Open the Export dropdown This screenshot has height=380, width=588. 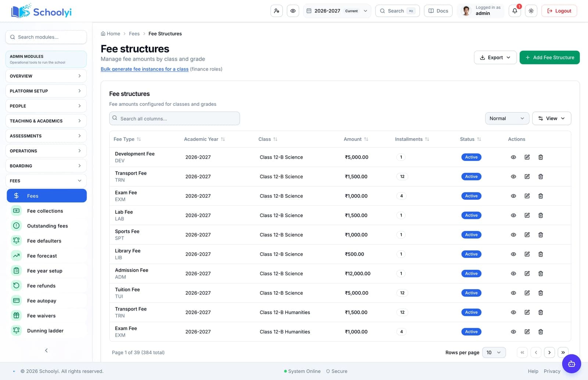point(495,57)
